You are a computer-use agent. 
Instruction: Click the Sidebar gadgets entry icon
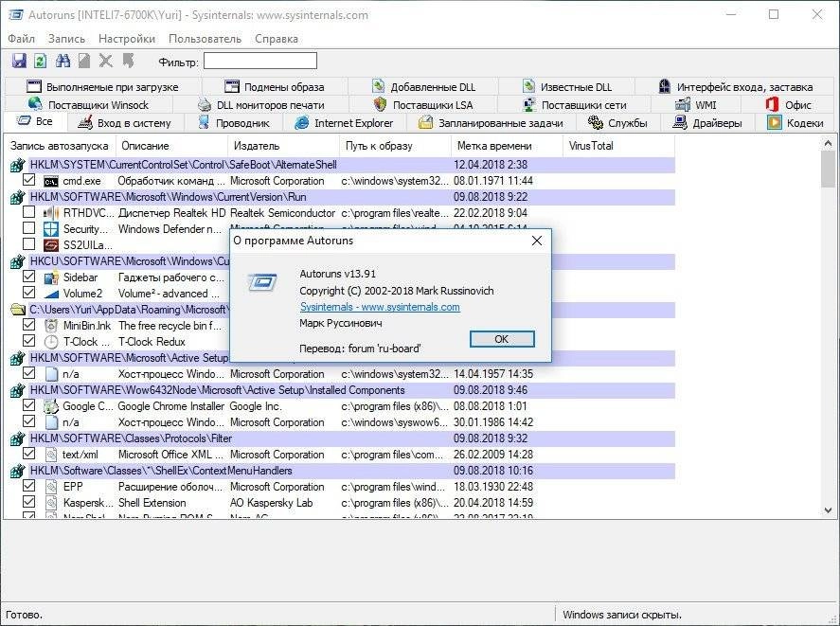pyautogui.click(x=51, y=277)
